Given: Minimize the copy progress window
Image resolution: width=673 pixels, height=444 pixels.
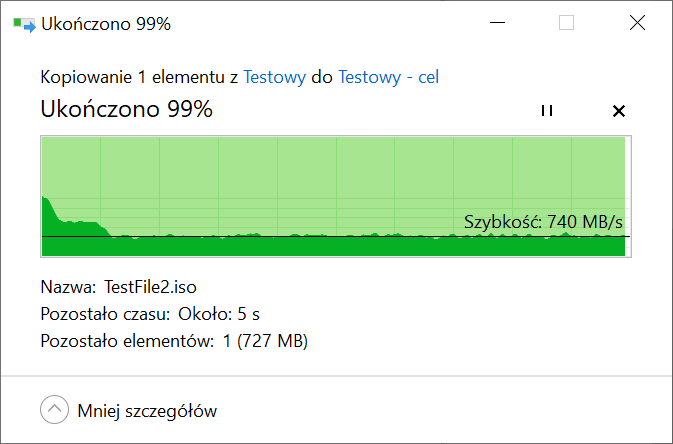Looking at the screenshot, I should (x=497, y=23).
